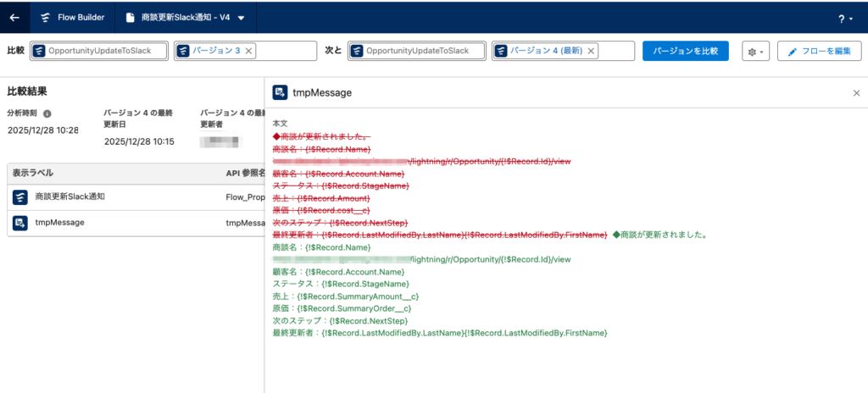Screen dimensions: 868x393
Task: Expand the flow name dropdown arrow in header
Action: (x=242, y=18)
